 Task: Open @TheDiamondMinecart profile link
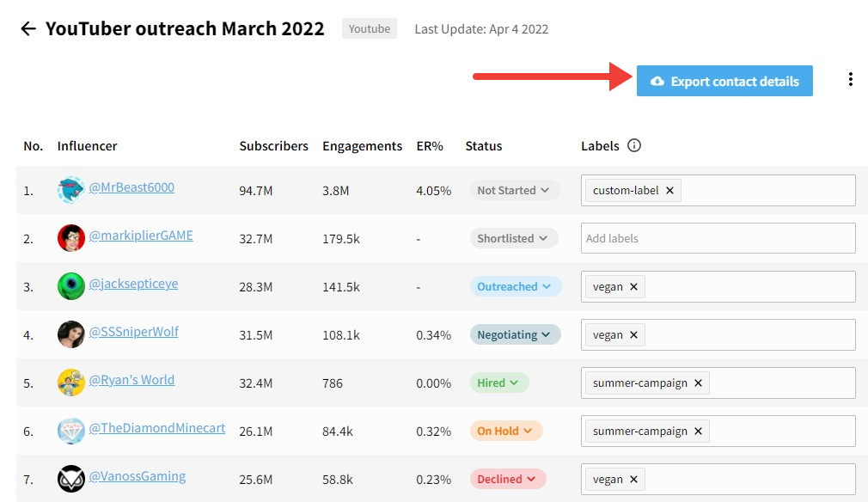[x=157, y=428]
